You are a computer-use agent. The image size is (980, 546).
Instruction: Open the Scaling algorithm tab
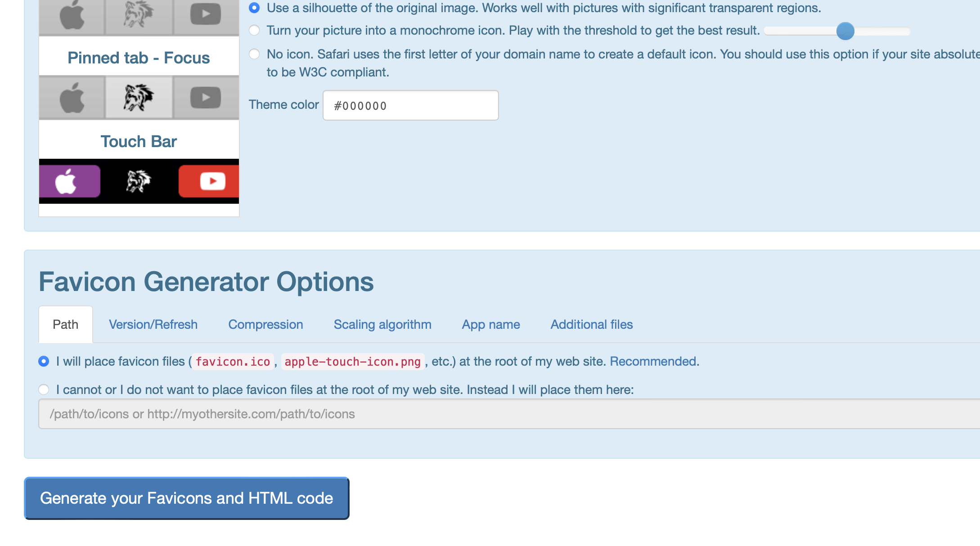click(x=383, y=325)
